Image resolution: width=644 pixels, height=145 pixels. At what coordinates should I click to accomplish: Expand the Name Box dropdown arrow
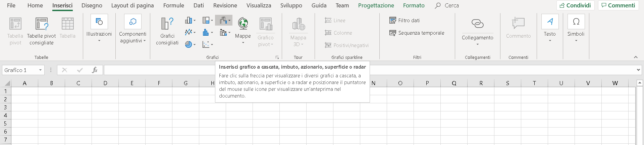[x=40, y=70]
